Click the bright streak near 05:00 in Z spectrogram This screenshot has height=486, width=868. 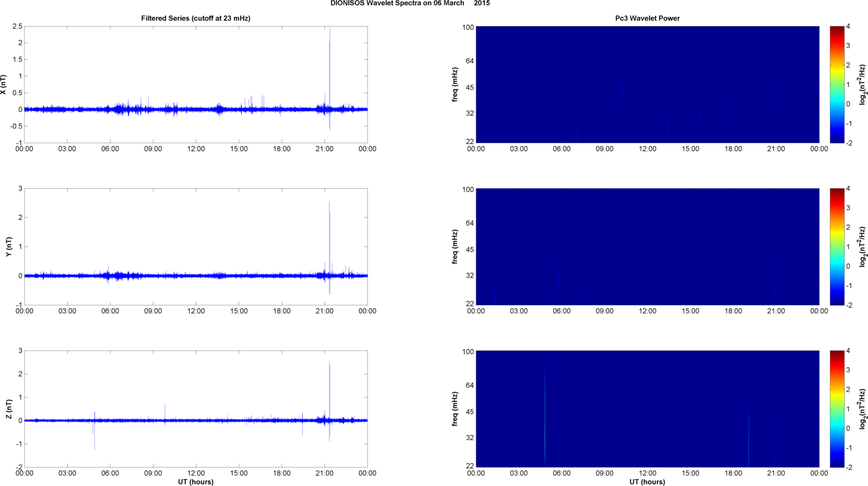545,415
